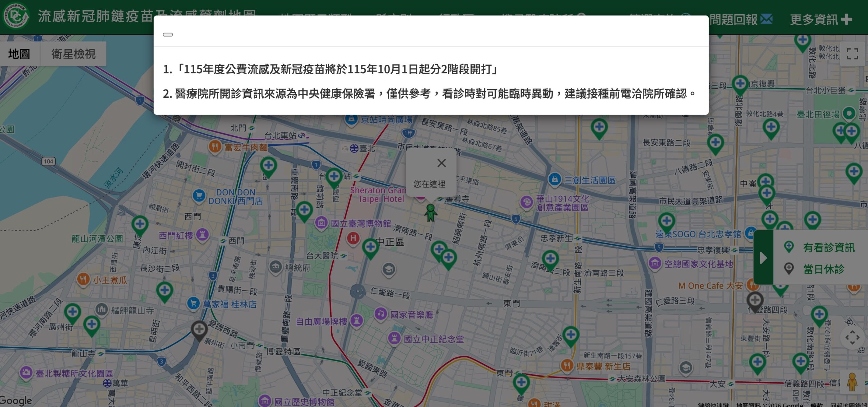Click the Google logo on the map
Viewport: 868px width, 407px height.
tap(16, 401)
